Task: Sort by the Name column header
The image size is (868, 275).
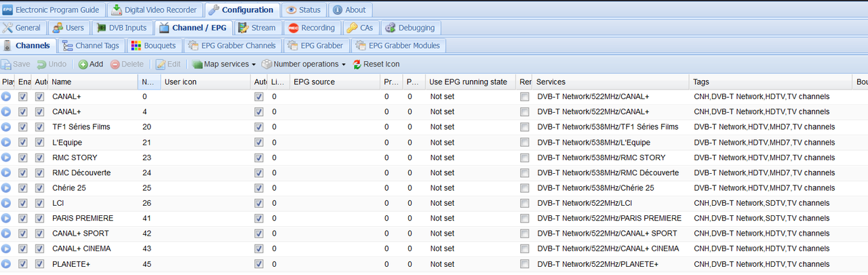Action: [93, 81]
